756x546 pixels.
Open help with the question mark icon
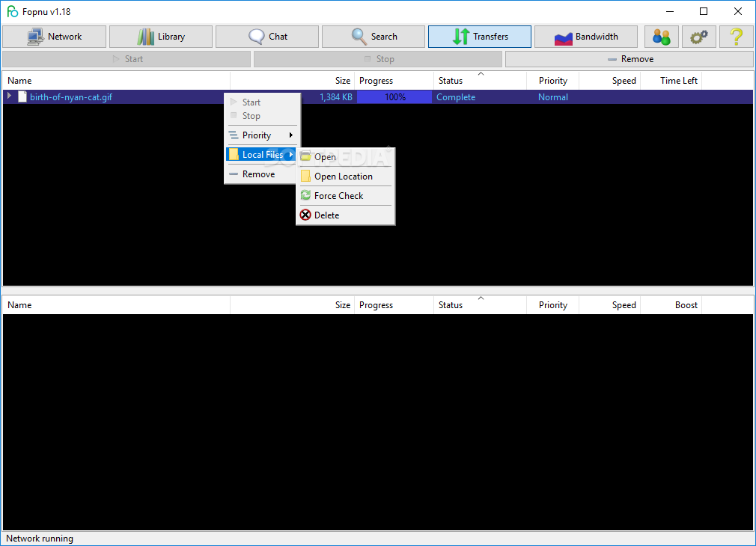pyautogui.click(x=737, y=37)
